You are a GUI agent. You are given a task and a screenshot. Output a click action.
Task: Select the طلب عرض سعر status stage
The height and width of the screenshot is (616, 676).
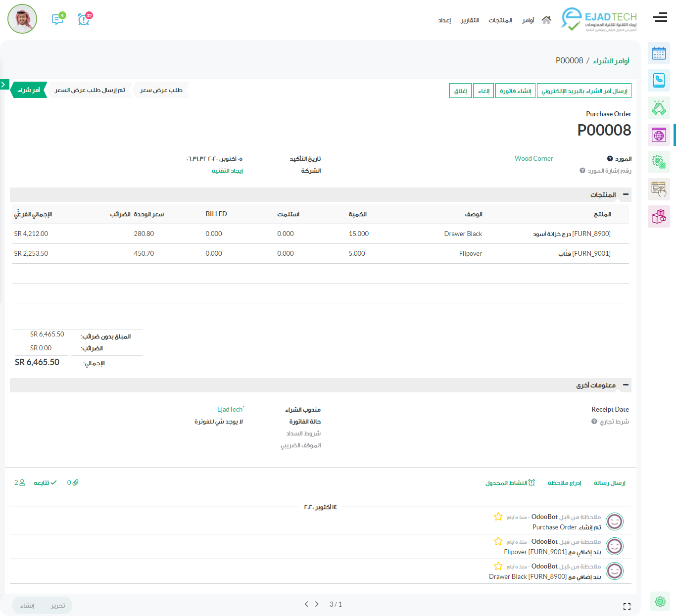click(161, 90)
